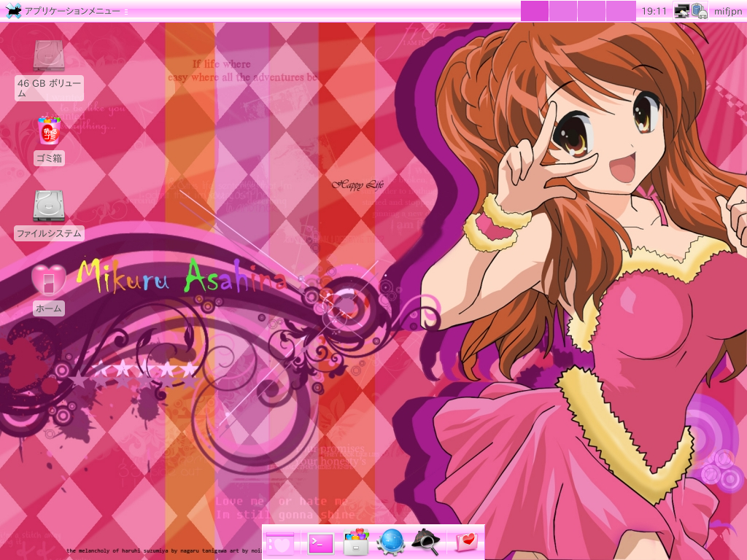The width and height of the screenshot is (747, 560).
Task: Open the heart folder in dock
Action: (x=466, y=542)
